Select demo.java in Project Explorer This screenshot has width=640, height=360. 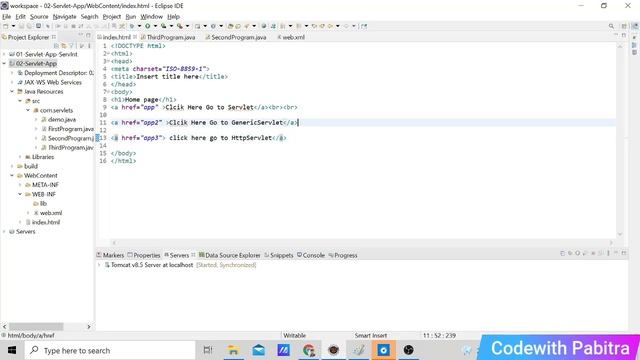pos(61,120)
